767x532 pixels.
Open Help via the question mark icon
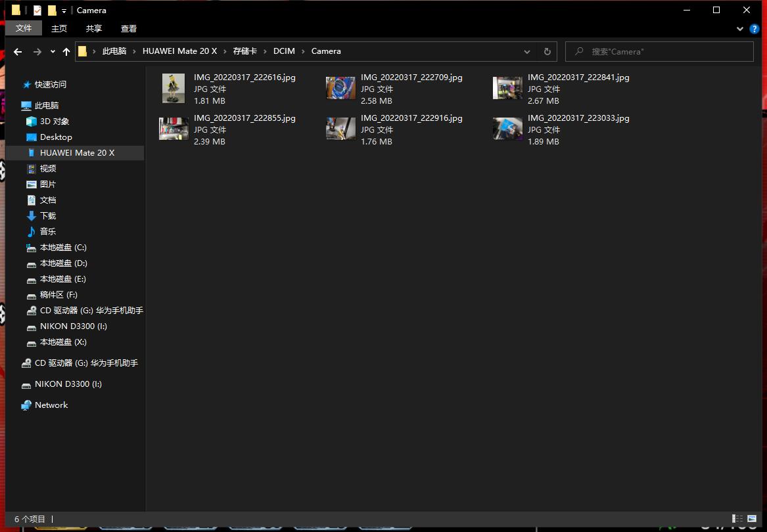coord(755,29)
